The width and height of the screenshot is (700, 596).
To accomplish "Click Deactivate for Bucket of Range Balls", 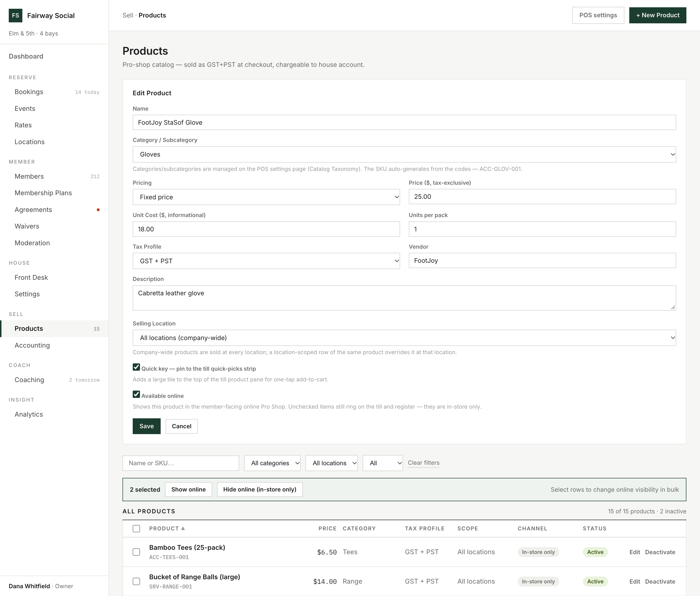I will pyautogui.click(x=660, y=581).
